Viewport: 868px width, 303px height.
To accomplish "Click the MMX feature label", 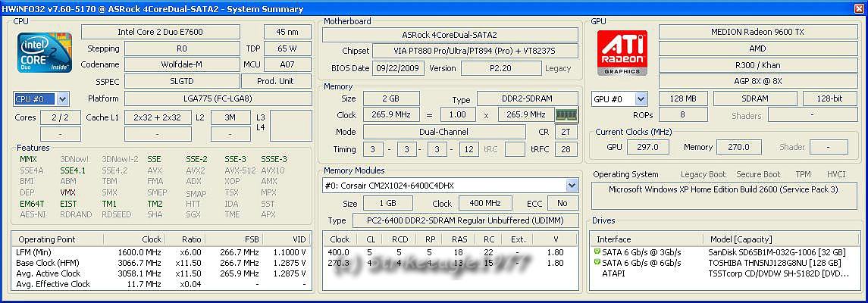I will click(x=28, y=159).
